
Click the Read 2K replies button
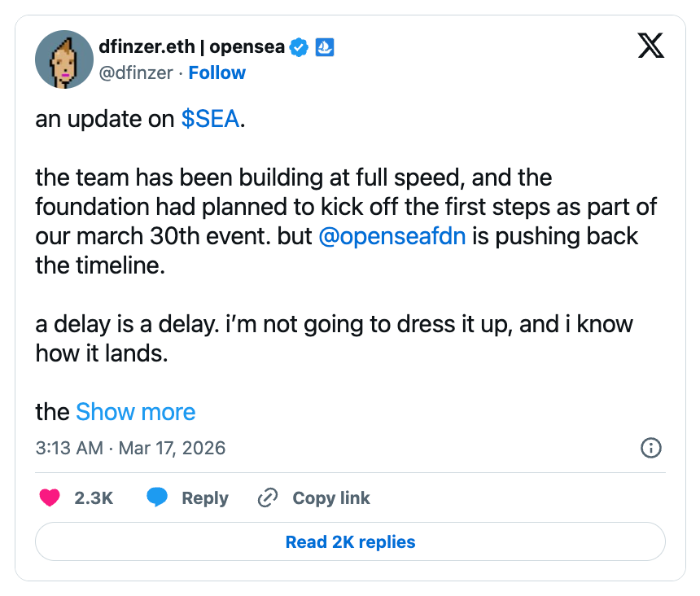point(350,542)
